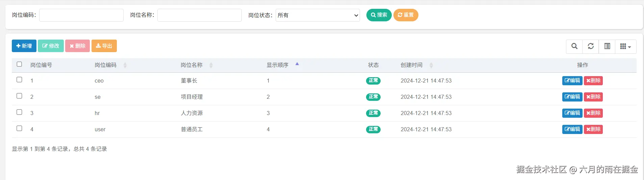Viewport: 644px width, 180px height.
Task: Click into the 岗位名称 input field
Action: (199, 15)
